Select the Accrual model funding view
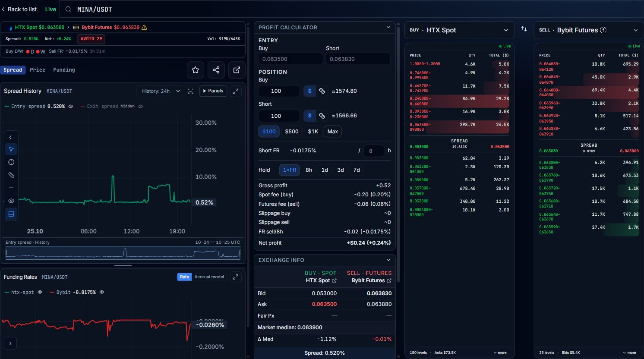 209,277
